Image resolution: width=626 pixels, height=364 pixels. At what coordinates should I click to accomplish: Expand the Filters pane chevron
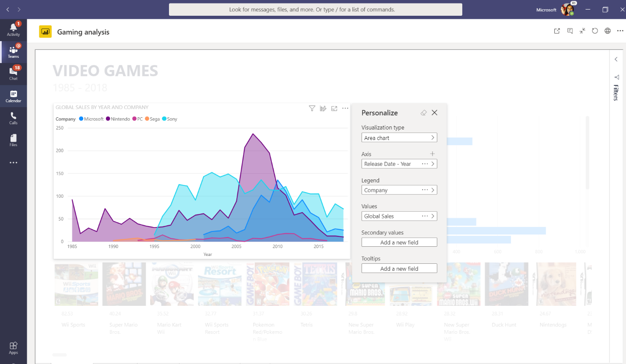click(616, 59)
